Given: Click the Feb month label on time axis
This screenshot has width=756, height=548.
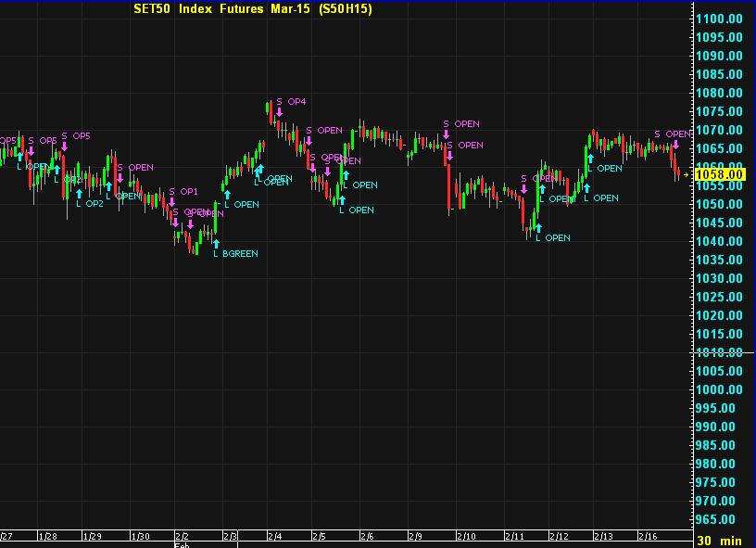Looking at the screenshot, I should click(180, 545).
